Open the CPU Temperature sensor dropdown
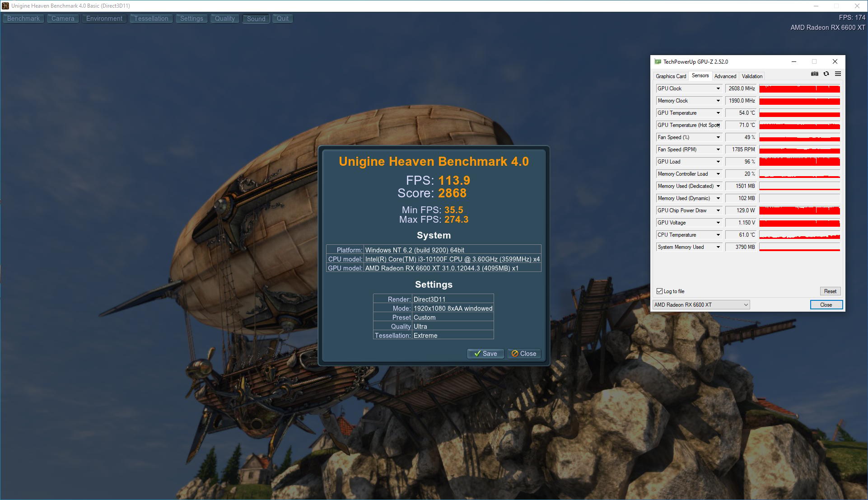The height and width of the screenshot is (500, 868). [718, 235]
